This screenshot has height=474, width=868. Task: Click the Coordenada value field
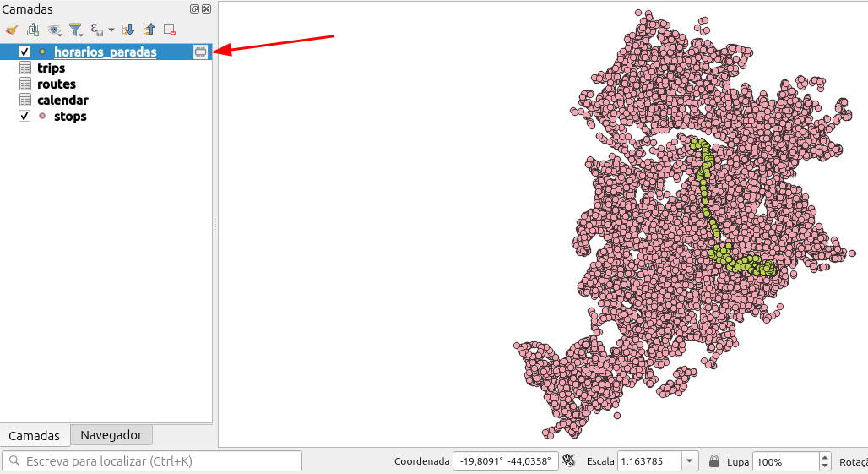505,461
